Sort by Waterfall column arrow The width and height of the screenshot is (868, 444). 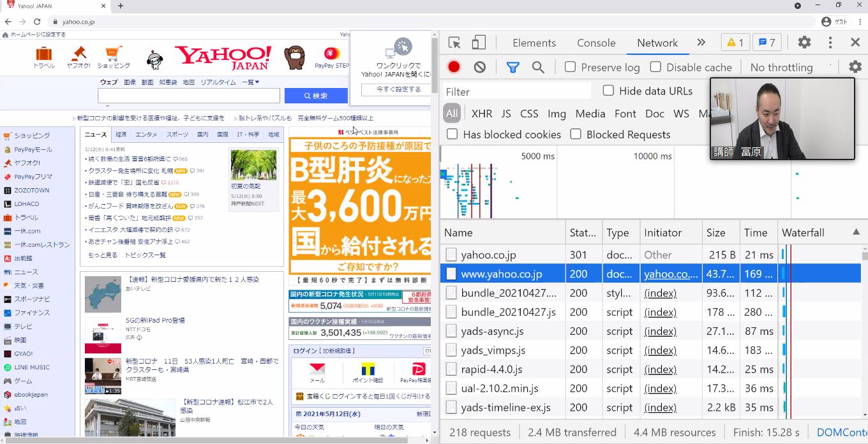point(856,232)
